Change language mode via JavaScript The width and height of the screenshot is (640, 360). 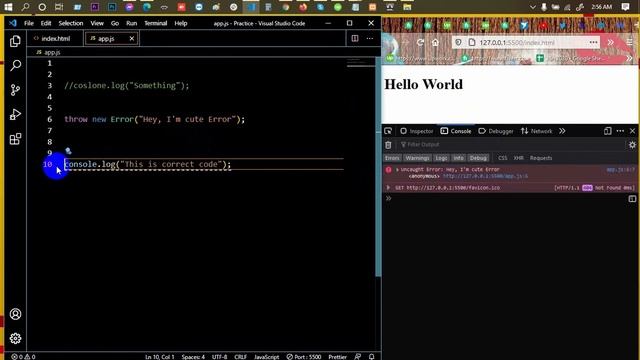[267, 356]
